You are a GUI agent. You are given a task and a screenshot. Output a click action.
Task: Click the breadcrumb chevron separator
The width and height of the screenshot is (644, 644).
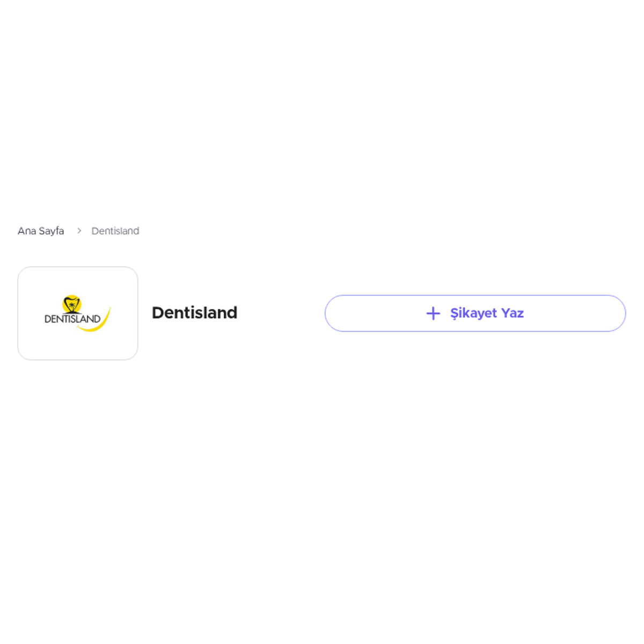[x=79, y=231]
